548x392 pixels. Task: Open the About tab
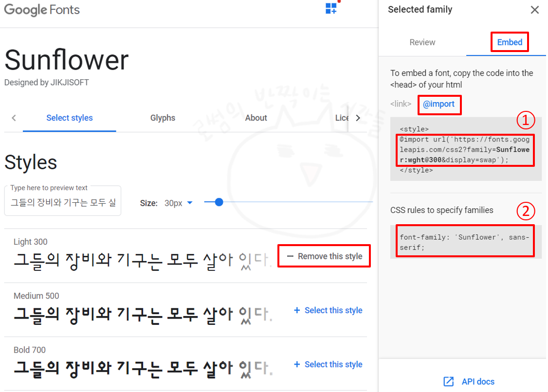coord(256,118)
